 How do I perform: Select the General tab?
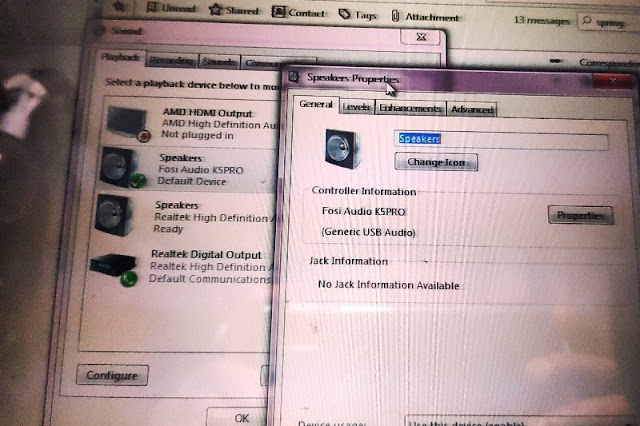coord(316,104)
